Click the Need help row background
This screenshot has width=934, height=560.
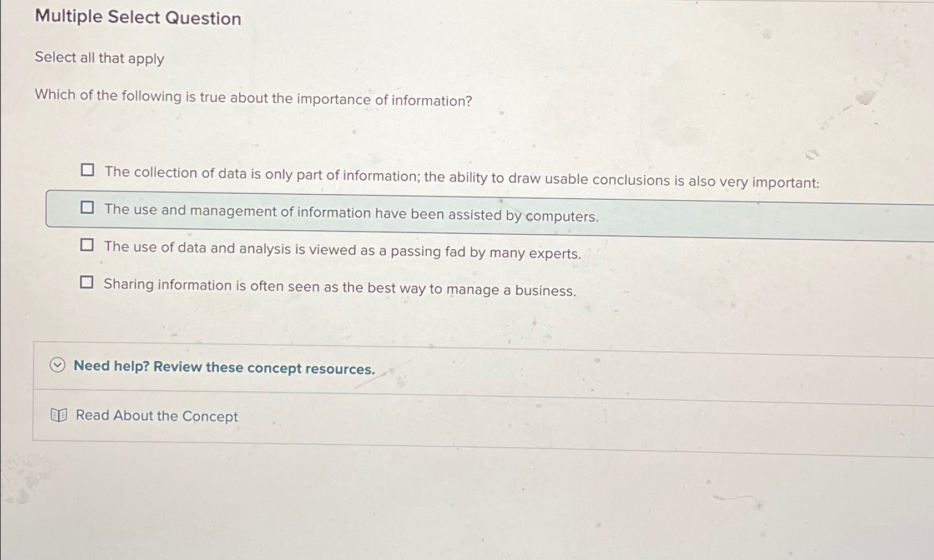[x=444, y=366]
